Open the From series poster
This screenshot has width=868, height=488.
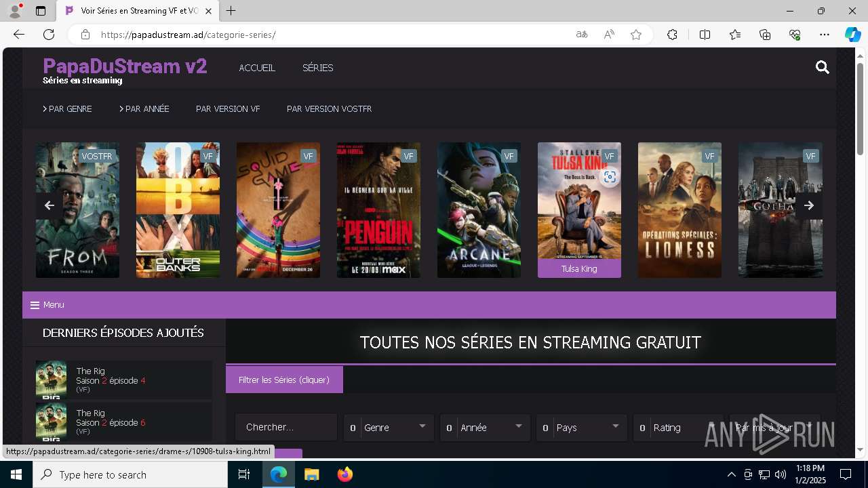(77, 210)
